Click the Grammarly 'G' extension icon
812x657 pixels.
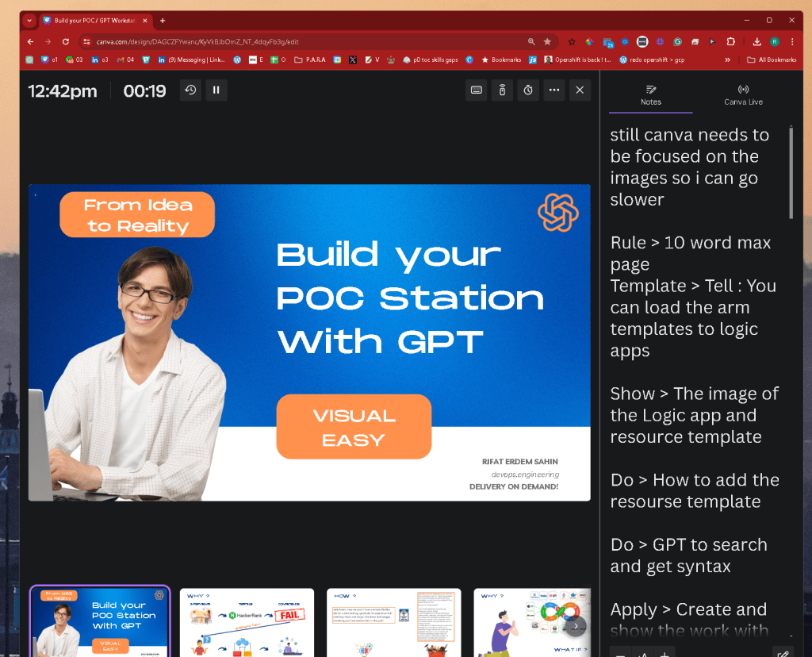coord(677,41)
